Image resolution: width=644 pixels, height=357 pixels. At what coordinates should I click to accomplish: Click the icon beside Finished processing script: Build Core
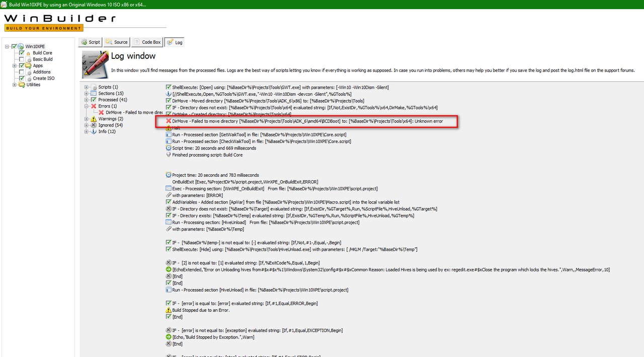tap(169, 155)
